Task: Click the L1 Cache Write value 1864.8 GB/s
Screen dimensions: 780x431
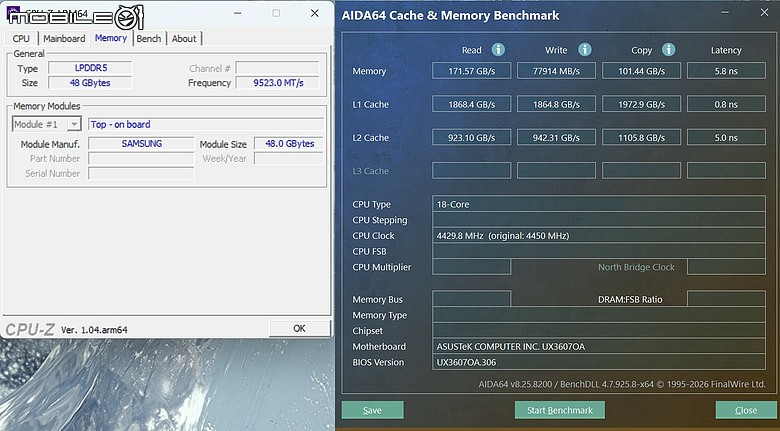Action: (x=556, y=104)
